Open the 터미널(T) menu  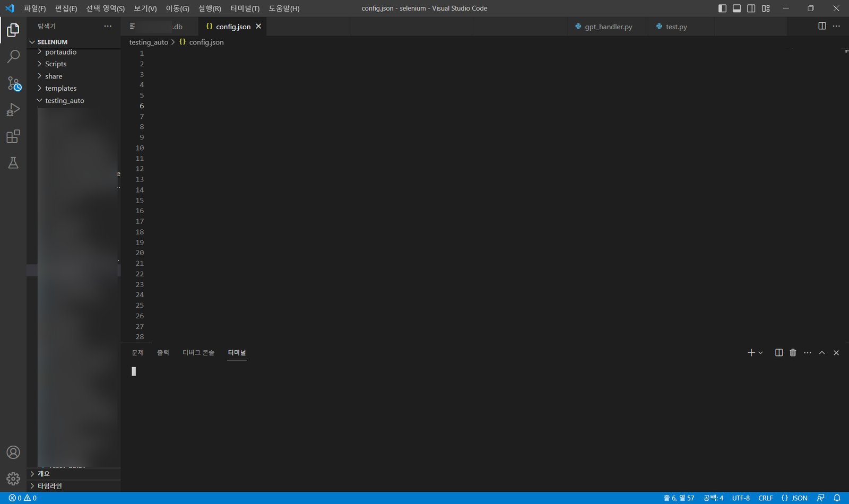click(x=245, y=8)
